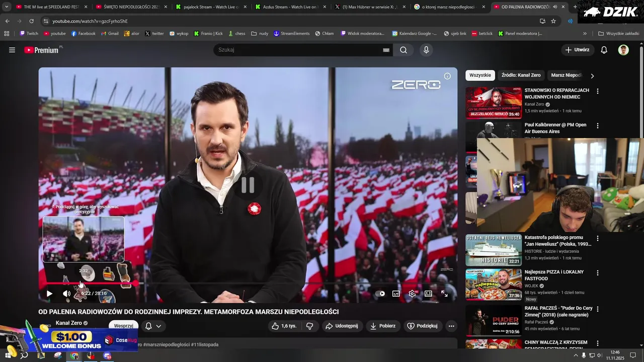644x362 pixels.
Task: Show next filter chips arrow
Action: tap(592, 75)
